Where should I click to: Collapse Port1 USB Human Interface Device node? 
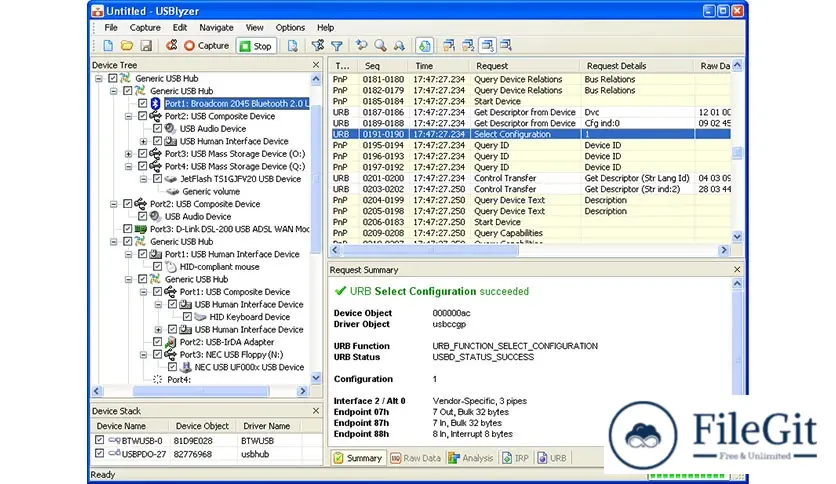click(x=128, y=254)
